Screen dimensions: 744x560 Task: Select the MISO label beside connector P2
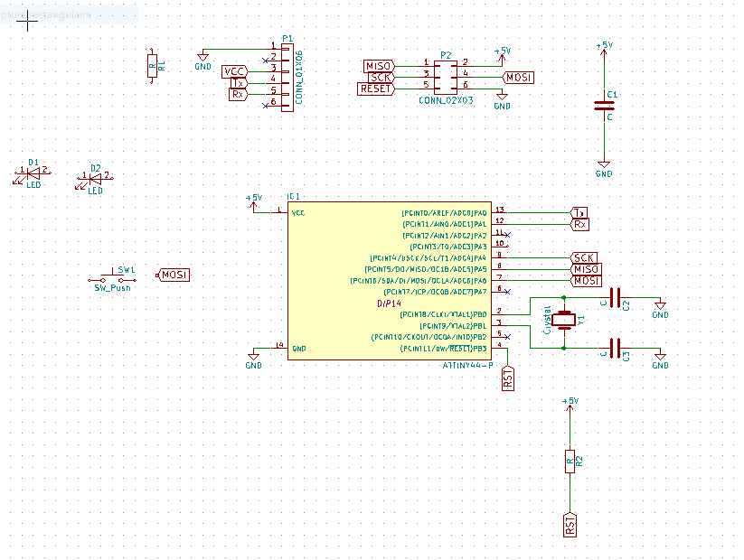pos(379,66)
